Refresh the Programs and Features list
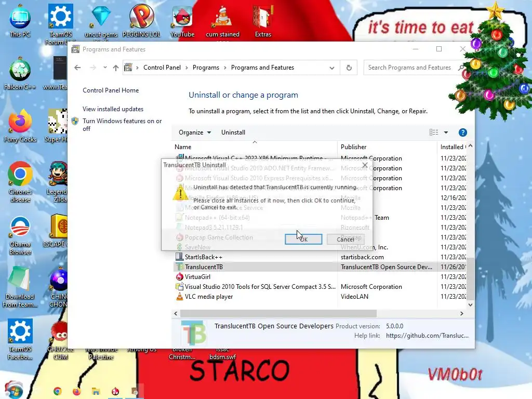532x399 pixels. tap(349, 68)
